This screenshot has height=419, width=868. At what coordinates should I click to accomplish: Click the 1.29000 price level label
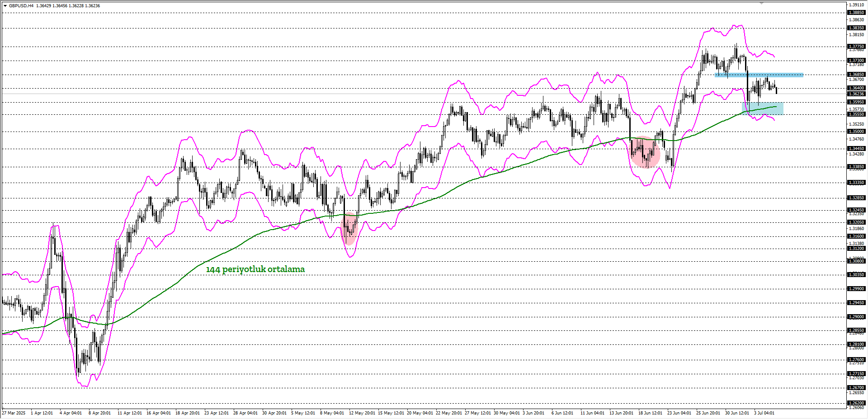coord(856,317)
